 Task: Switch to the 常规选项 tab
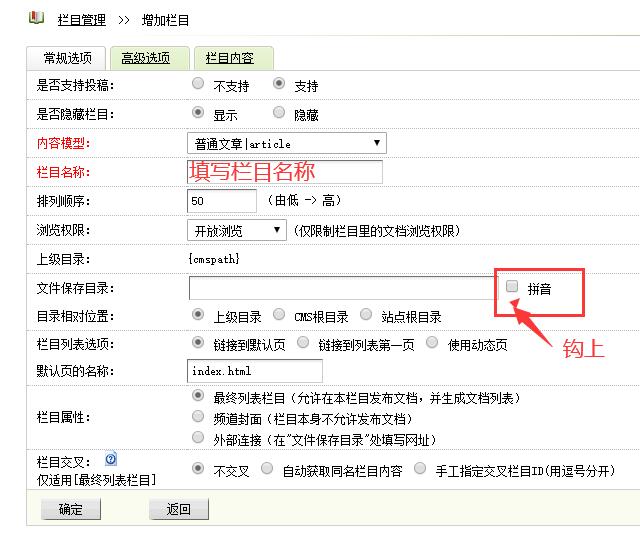click(x=67, y=58)
